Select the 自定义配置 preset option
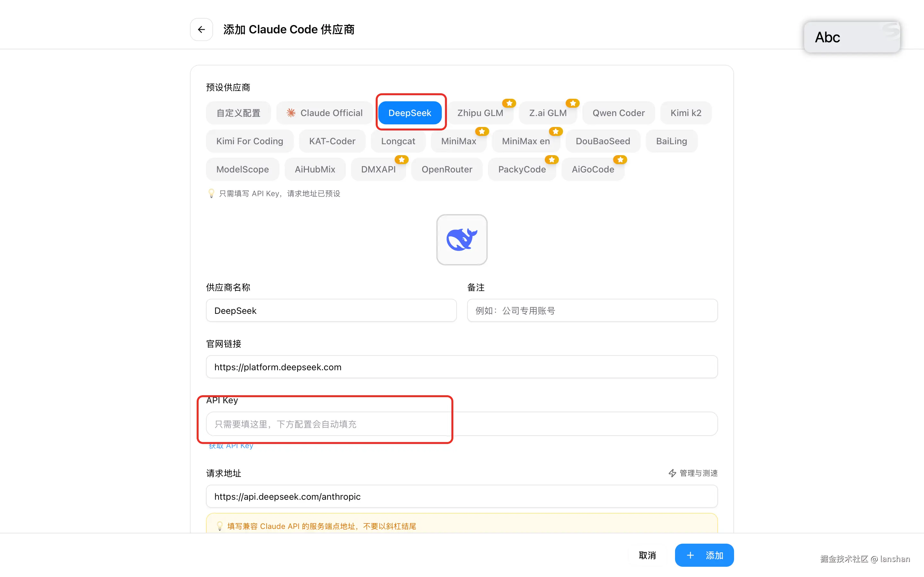 click(238, 113)
